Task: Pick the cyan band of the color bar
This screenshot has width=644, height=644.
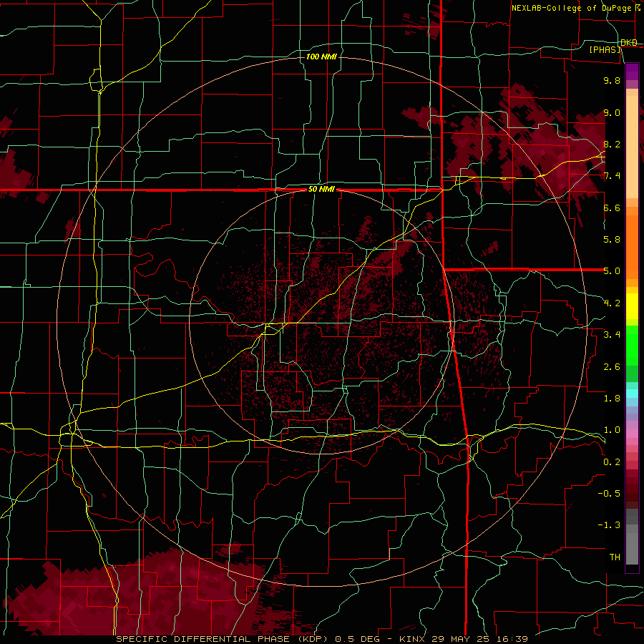Action: click(632, 394)
